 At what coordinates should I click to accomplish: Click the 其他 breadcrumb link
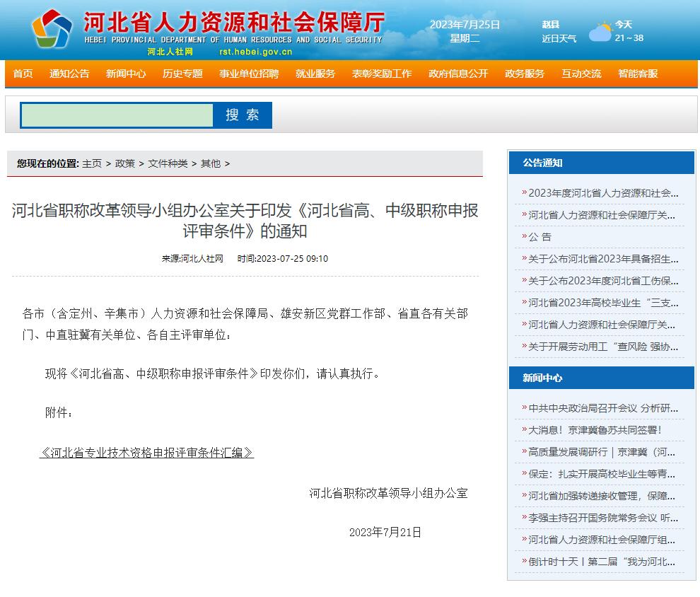pos(211,163)
